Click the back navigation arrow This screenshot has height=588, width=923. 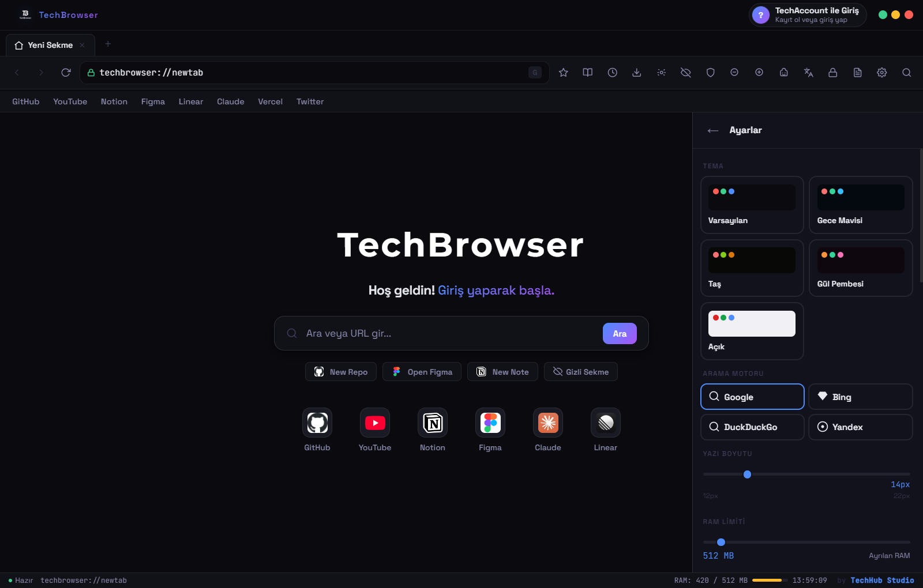[17, 73]
